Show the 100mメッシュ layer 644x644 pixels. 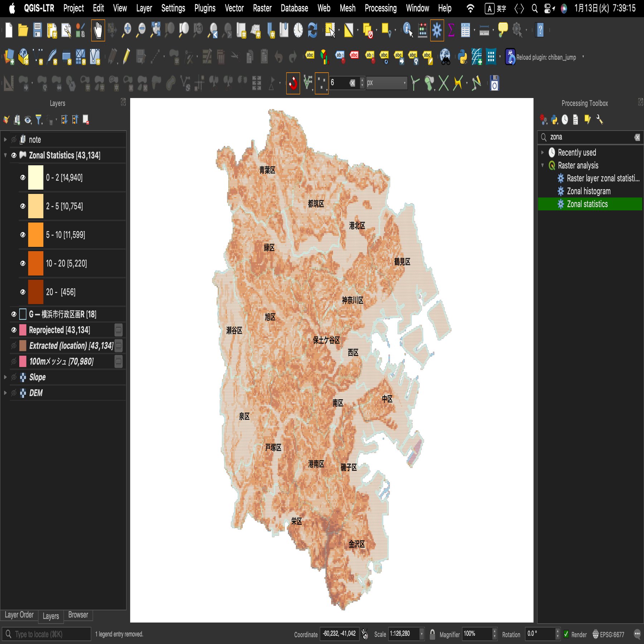pyautogui.click(x=14, y=361)
